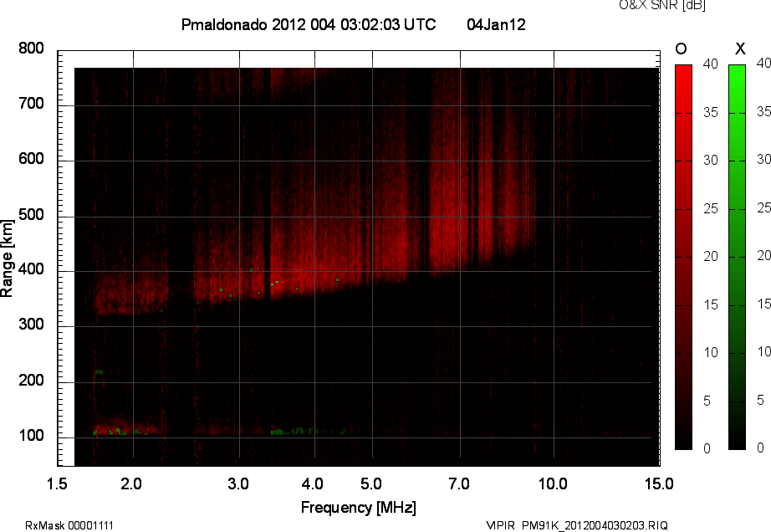Click the 'Range [km]' vertical axis label

(7, 258)
